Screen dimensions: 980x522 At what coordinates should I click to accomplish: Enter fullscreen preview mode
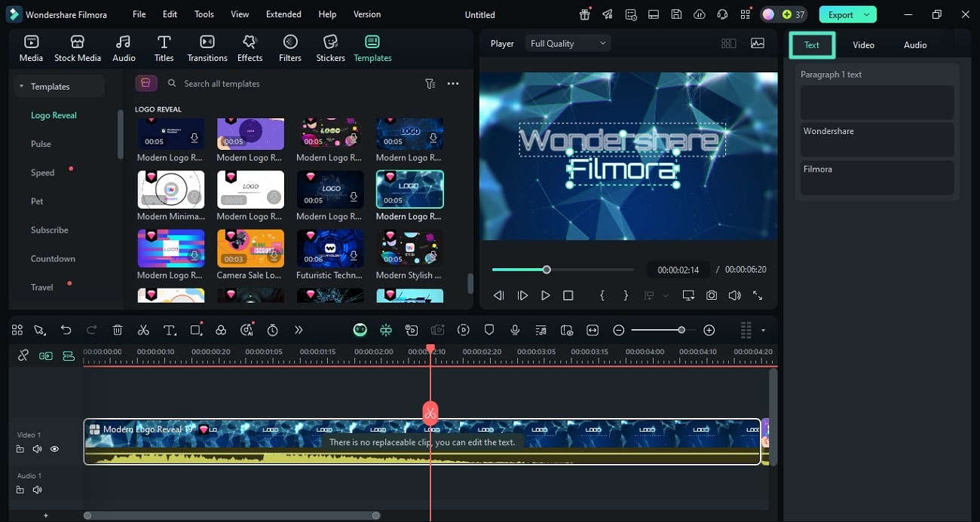tap(758, 296)
